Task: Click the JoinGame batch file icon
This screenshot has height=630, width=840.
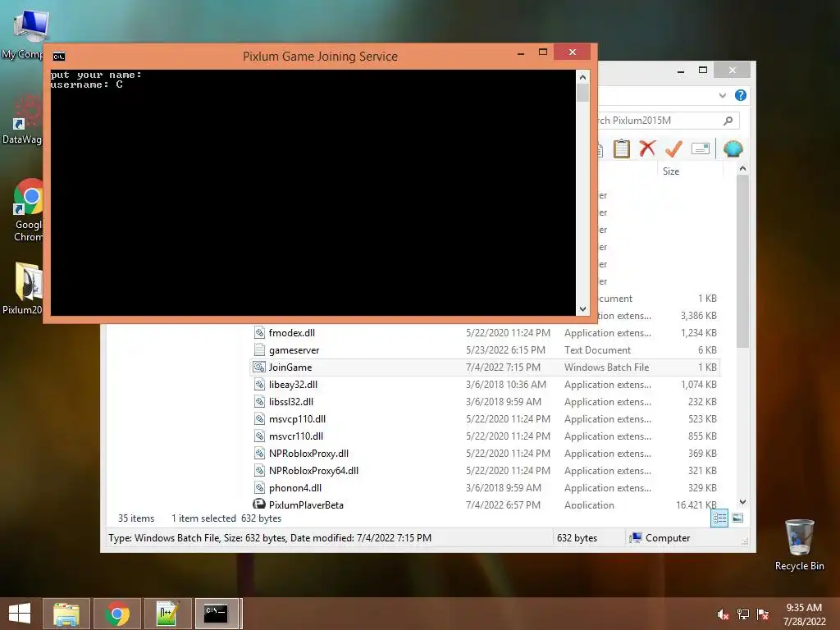Action: tap(259, 367)
